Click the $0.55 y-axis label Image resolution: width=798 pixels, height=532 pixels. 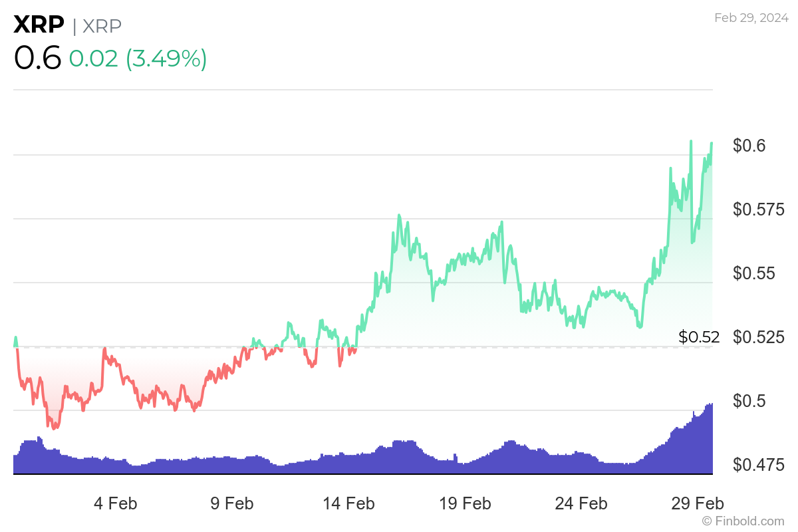pyautogui.click(x=754, y=273)
